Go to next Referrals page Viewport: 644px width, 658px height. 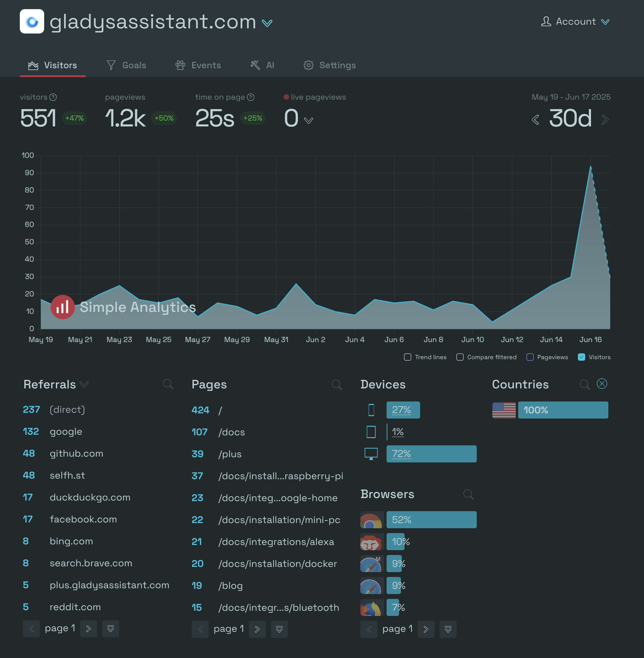click(x=89, y=629)
